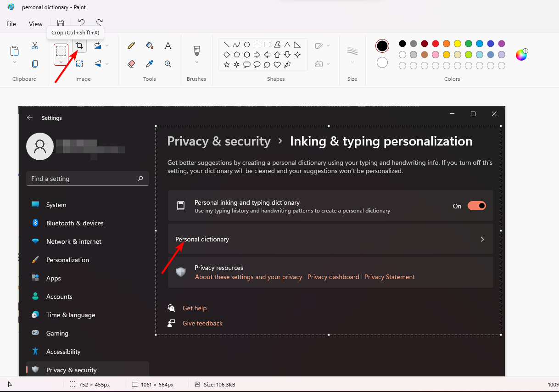Click the Paste clipboard icon
The height and width of the screenshot is (392, 559).
[x=15, y=50]
